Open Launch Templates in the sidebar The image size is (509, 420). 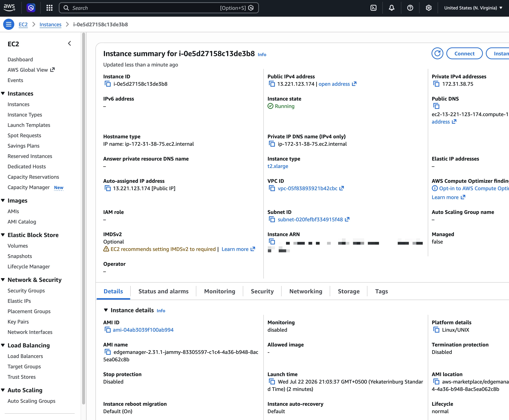tap(29, 125)
